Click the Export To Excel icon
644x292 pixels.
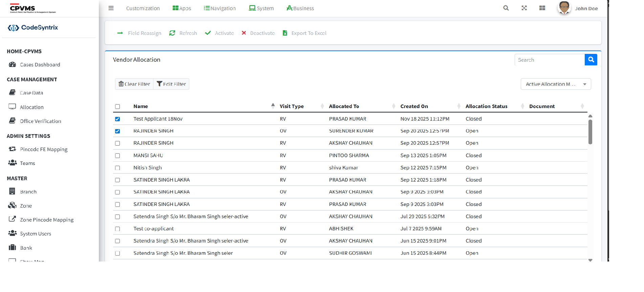[x=285, y=33]
